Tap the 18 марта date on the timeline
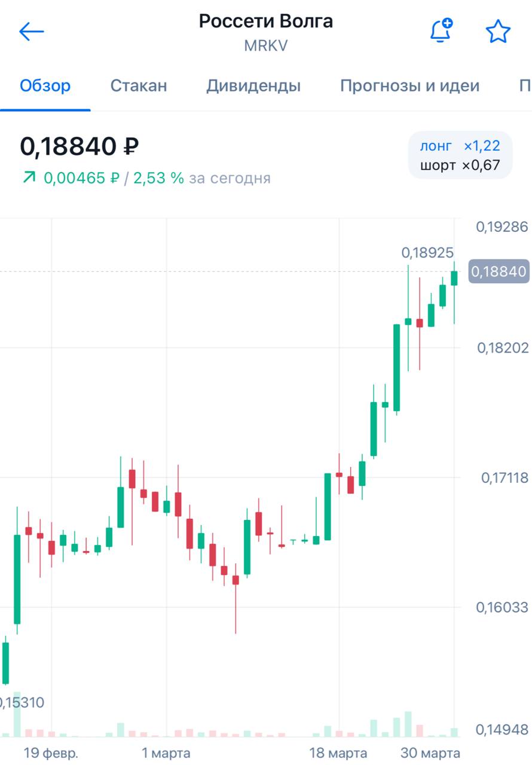 (338, 752)
